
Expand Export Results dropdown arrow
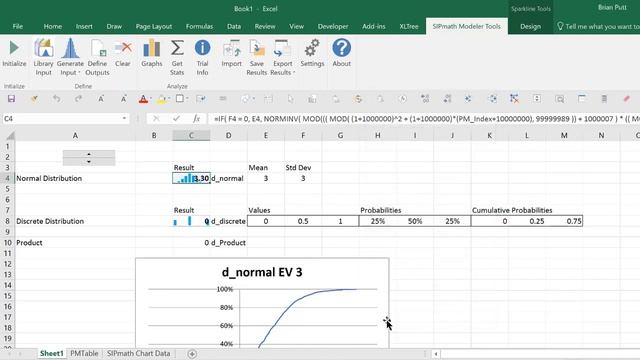tap(293, 73)
